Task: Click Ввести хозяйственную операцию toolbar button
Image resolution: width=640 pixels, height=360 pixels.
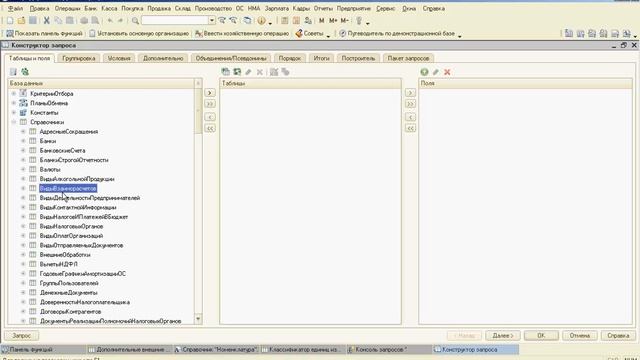Action: 242,33
